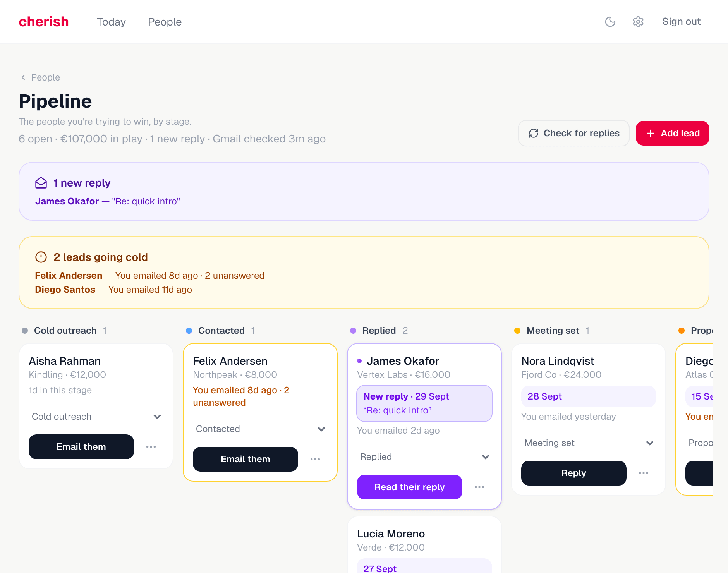Open Nora Lindqvist's Meeting set dropdown

click(589, 443)
